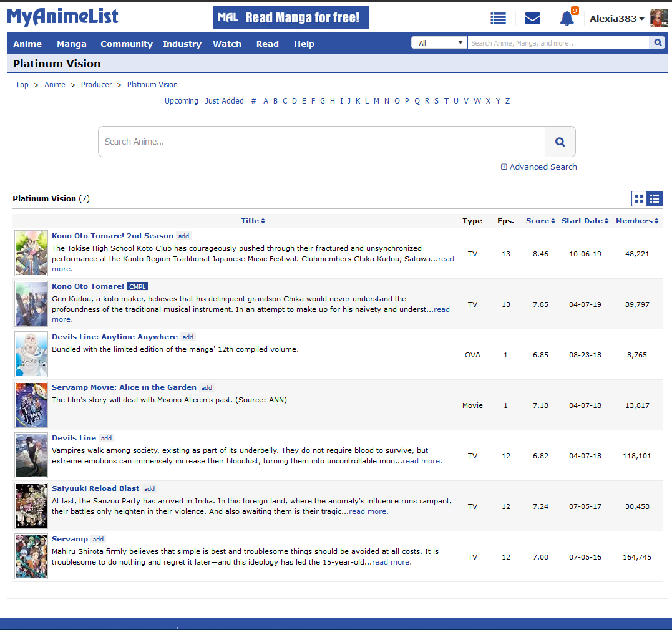
Task: Click the 164,745 members value for Servamp
Action: click(637, 557)
